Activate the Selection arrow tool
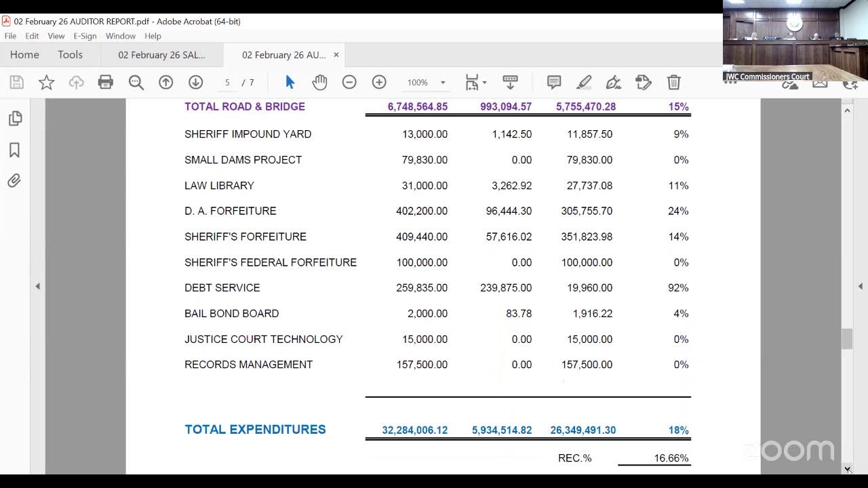 (290, 83)
